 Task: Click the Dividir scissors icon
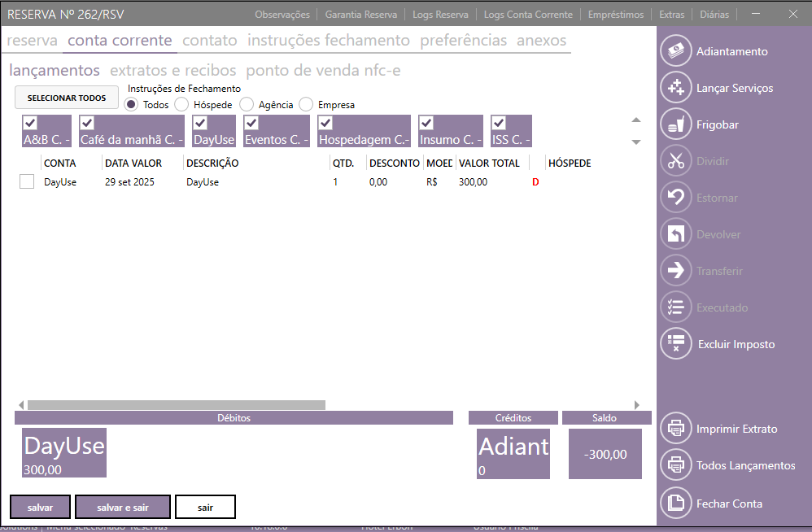pyautogui.click(x=675, y=161)
